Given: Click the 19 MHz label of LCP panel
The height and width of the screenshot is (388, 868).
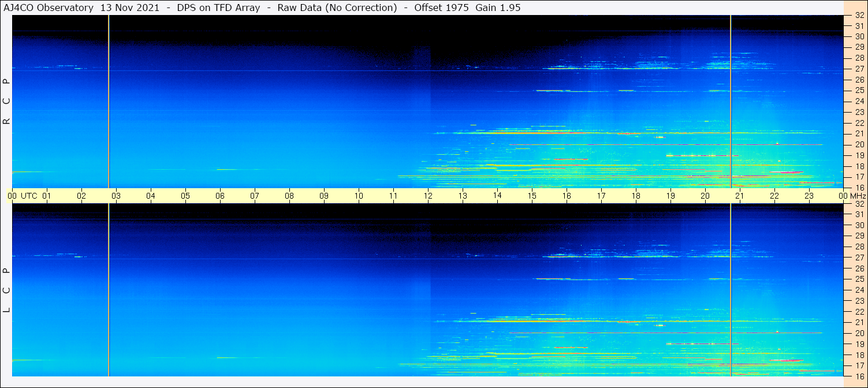Looking at the screenshot, I should [859, 344].
